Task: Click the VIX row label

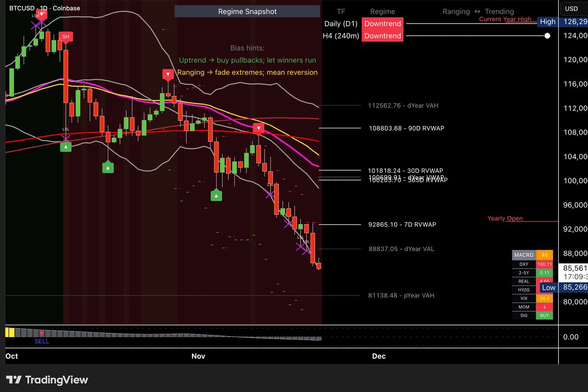Action: 524,298
